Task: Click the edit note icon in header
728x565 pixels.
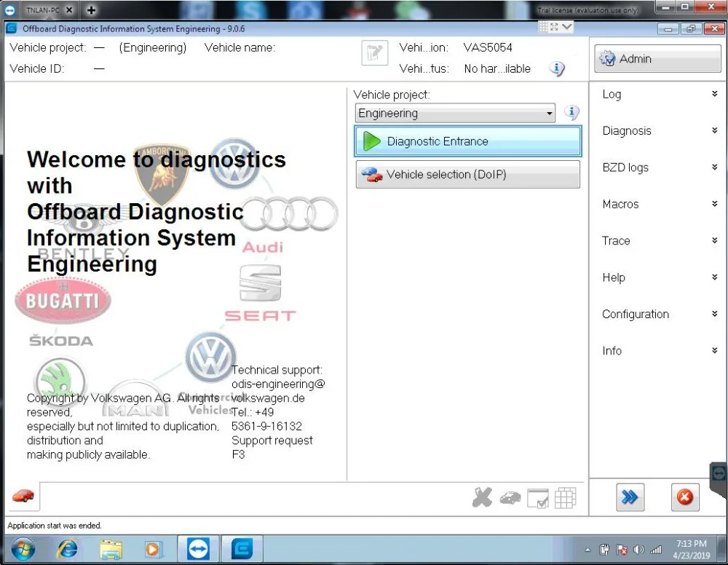Action: (375, 53)
